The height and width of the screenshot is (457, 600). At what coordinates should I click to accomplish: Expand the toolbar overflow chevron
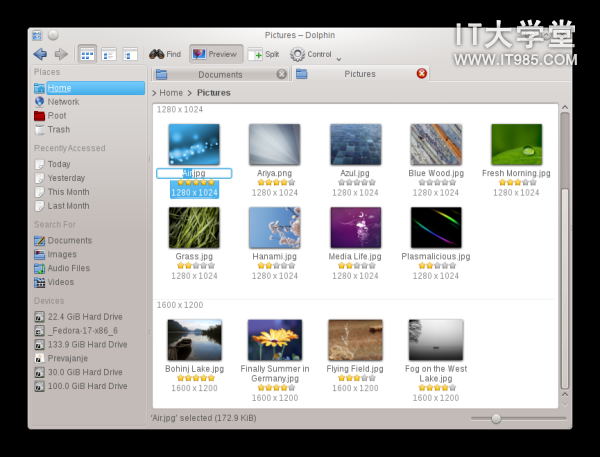point(339,59)
